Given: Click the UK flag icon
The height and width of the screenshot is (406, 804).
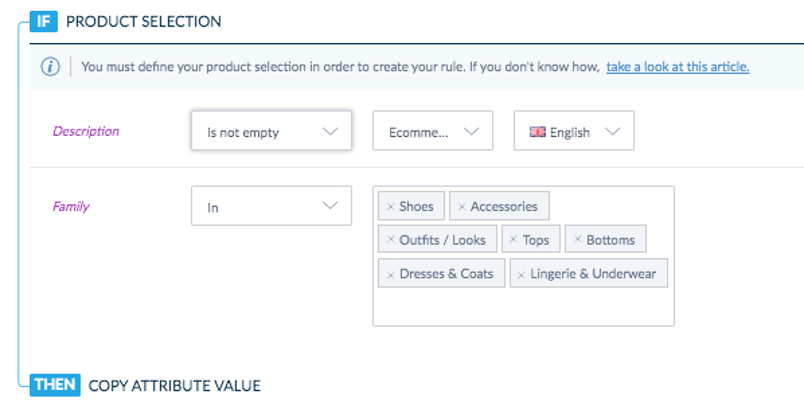Looking at the screenshot, I should 537,132.
